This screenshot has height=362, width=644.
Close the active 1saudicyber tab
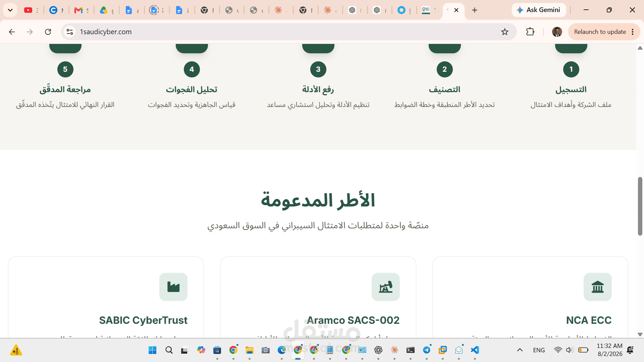pyautogui.click(x=457, y=10)
